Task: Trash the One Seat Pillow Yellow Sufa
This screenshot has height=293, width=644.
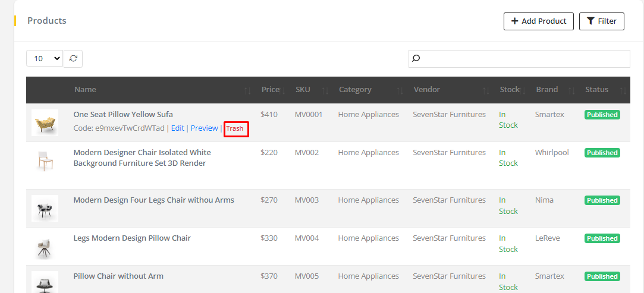Action: (235, 128)
